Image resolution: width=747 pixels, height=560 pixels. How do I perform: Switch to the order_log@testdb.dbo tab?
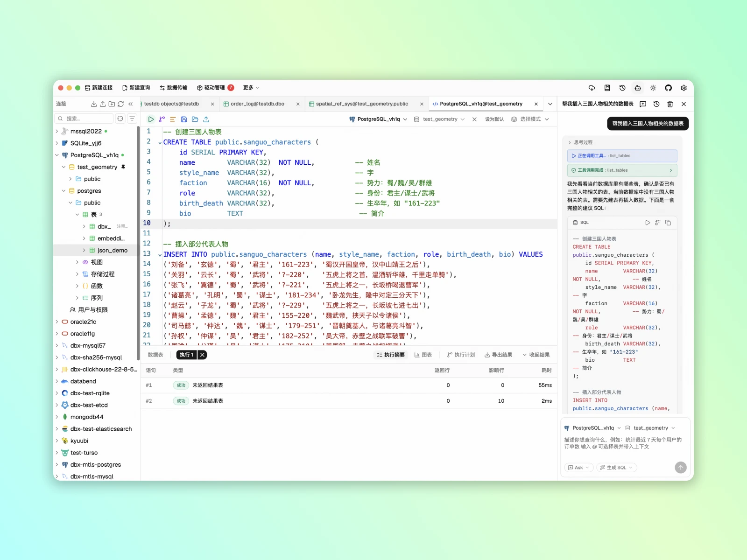[x=257, y=104]
